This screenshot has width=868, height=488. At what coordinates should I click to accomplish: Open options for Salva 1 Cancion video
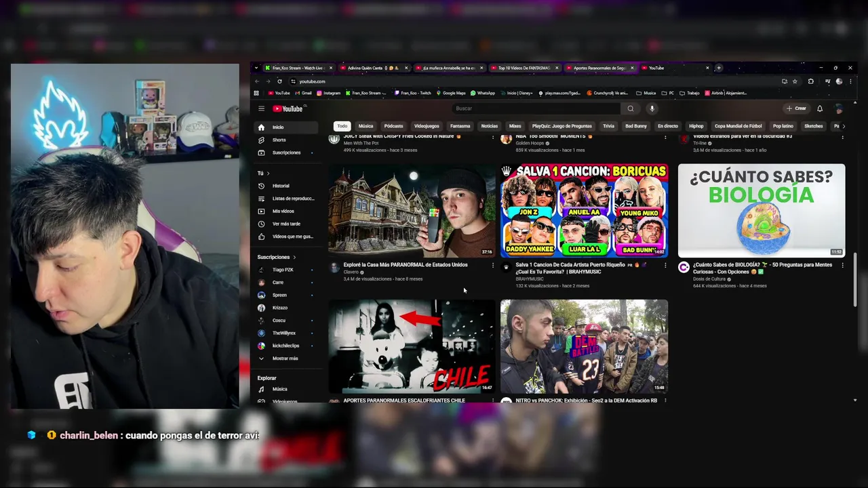click(665, 265)
